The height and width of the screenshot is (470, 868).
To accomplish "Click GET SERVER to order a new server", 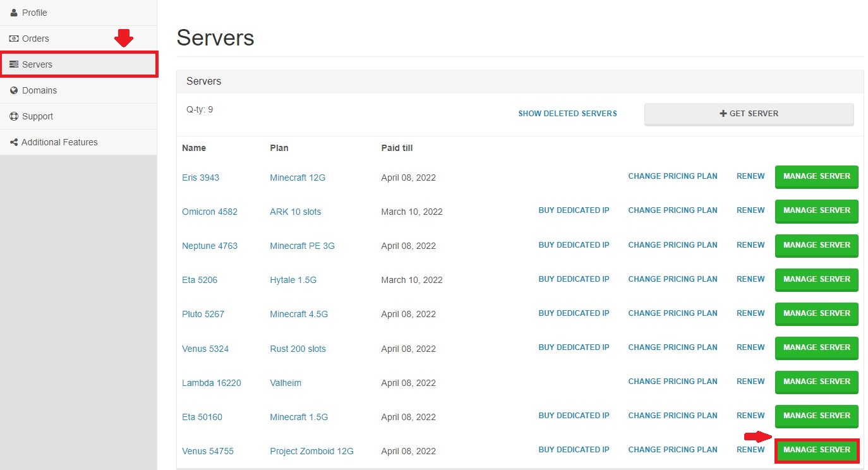I will tap(749, 114).
